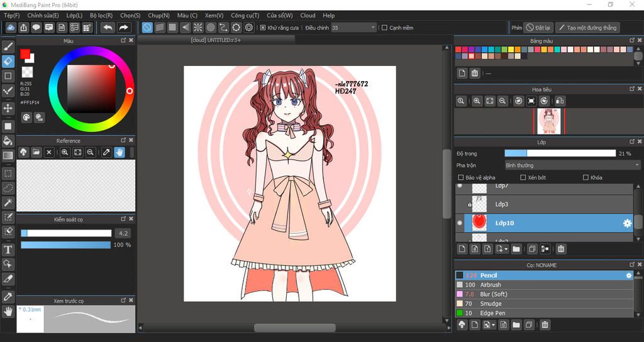Undock the Hoa tiêu navigator panel

pos(632,89)
